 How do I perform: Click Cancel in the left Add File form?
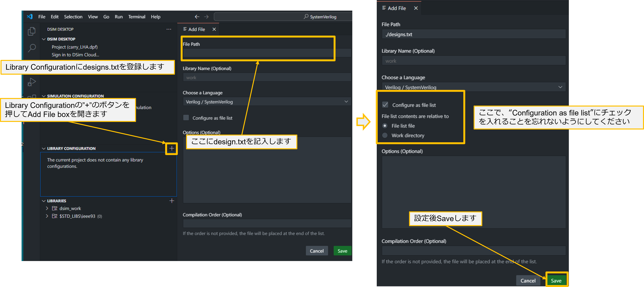click(316, 251)
